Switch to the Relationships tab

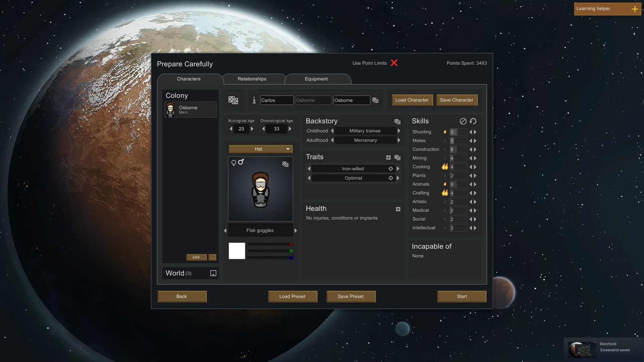(x=252, y=79)
